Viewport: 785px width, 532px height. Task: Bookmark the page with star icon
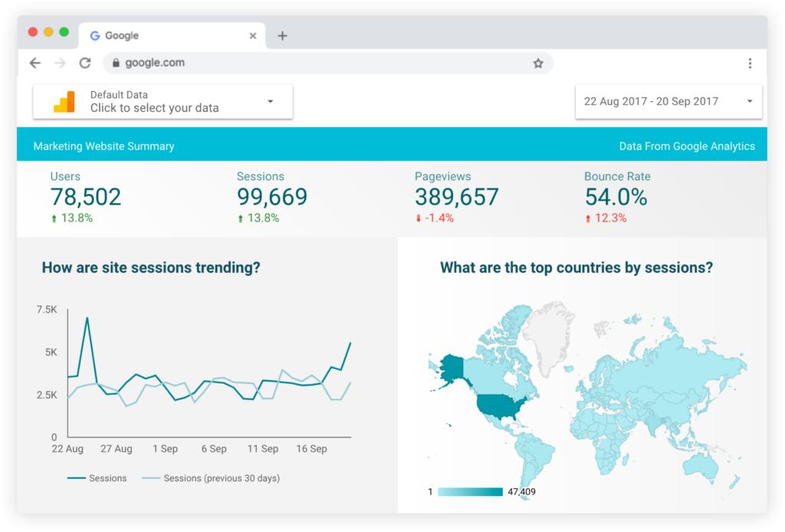(x=538, y=64)
